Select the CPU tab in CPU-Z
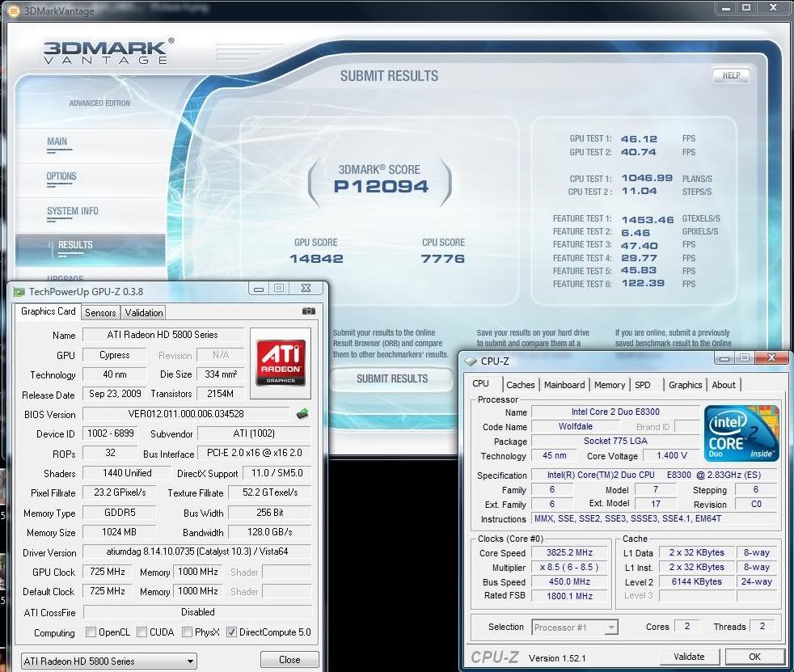794x672 pixels. coord(480,384)
